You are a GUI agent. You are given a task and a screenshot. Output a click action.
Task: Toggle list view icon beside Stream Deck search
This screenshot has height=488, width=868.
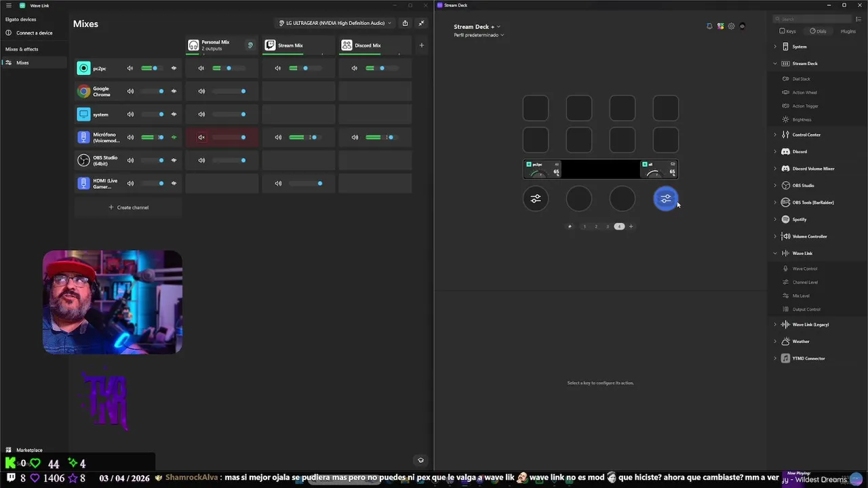[859, 19]
